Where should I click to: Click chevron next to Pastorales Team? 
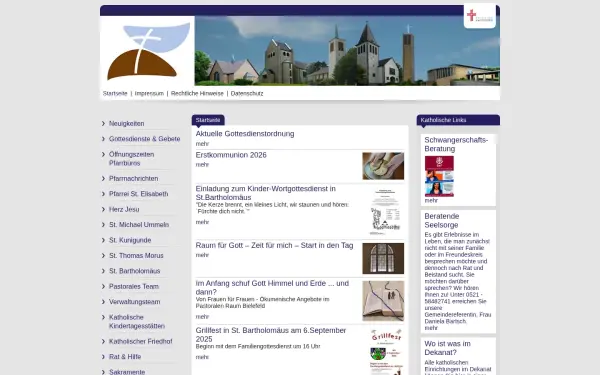point(103,286)
